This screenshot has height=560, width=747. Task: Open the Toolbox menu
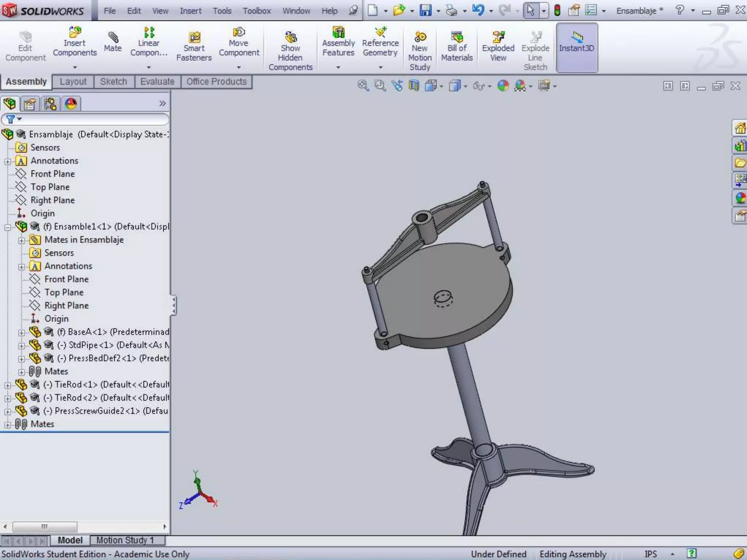pyautogui.click(x=256, y=11)
